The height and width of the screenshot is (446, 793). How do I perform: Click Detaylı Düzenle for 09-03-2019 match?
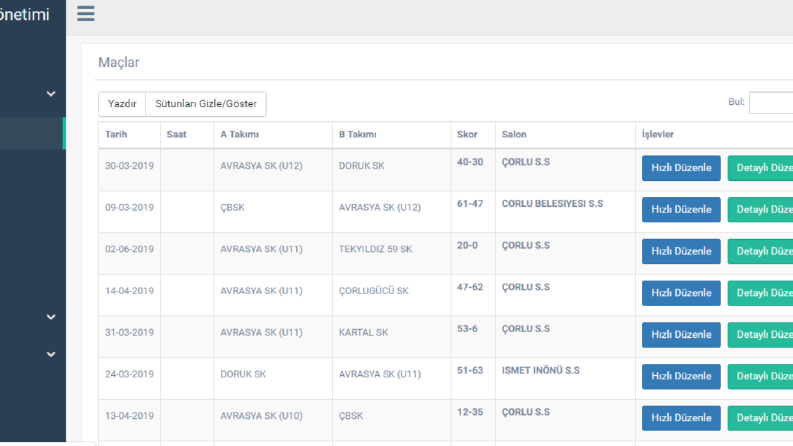[761, 209]
